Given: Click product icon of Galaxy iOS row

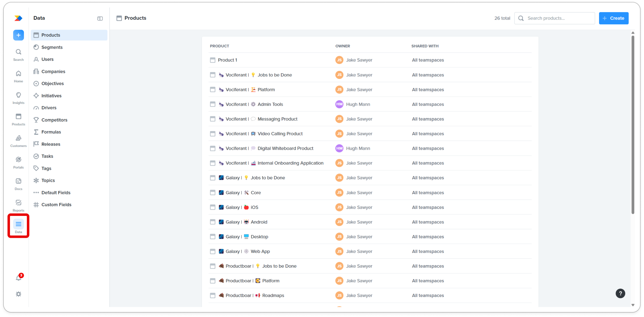Looking at the screenshot, I should point(213,207).
